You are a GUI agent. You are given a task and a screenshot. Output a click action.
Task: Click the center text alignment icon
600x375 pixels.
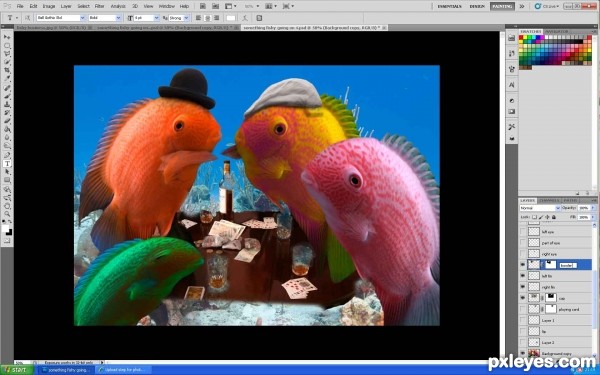click(x=208, y=18)
